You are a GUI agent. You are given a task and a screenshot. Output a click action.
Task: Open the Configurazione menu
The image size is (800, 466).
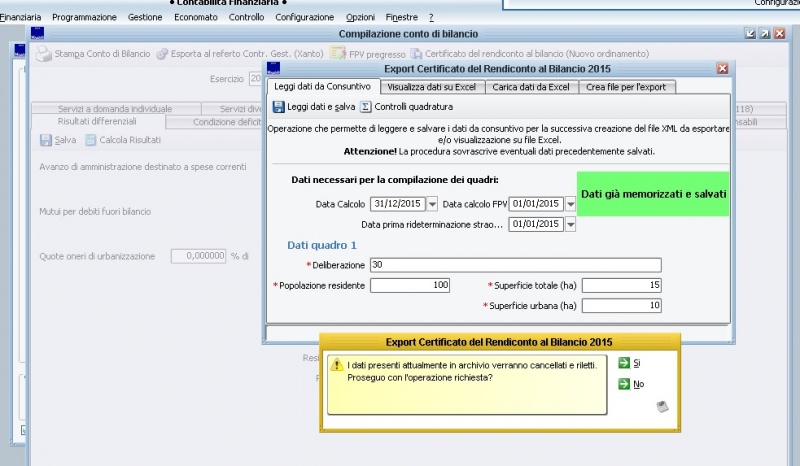tap(305, 17)
